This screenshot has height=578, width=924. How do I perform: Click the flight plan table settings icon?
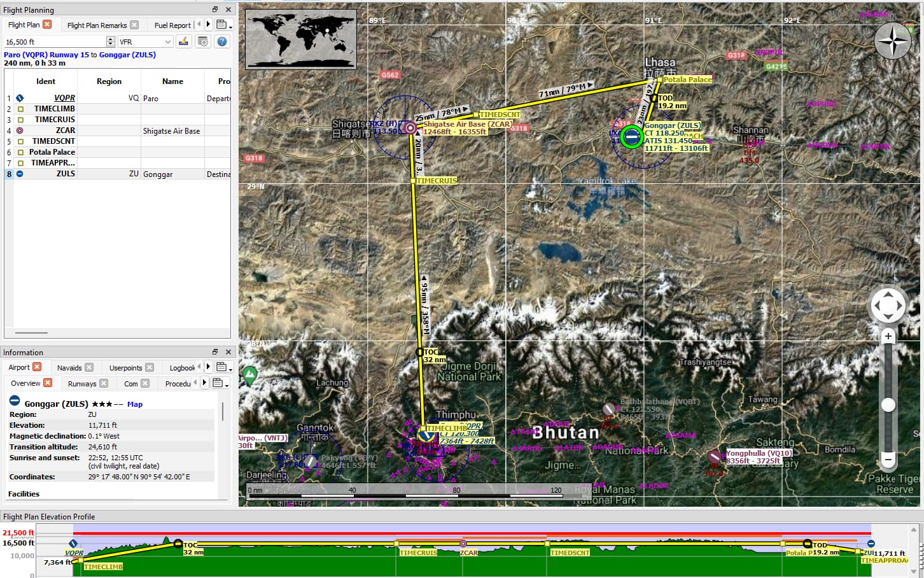[x=202, y=41]
